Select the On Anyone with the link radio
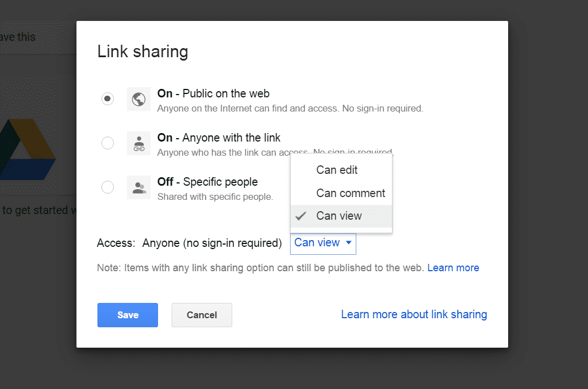This screenshot has width=588, height=389. coord(108,143)
